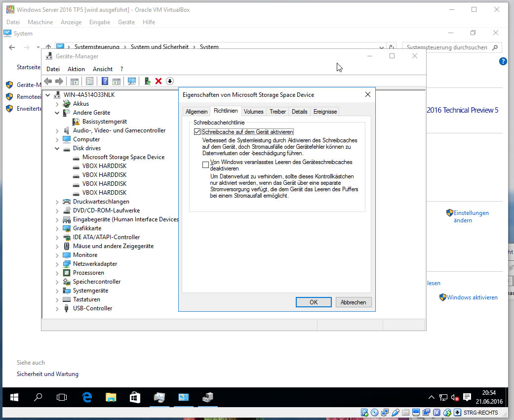The image size is (514, 420).
Task: Show hidden tray icons chevron
Action: [x=432, y=397]
